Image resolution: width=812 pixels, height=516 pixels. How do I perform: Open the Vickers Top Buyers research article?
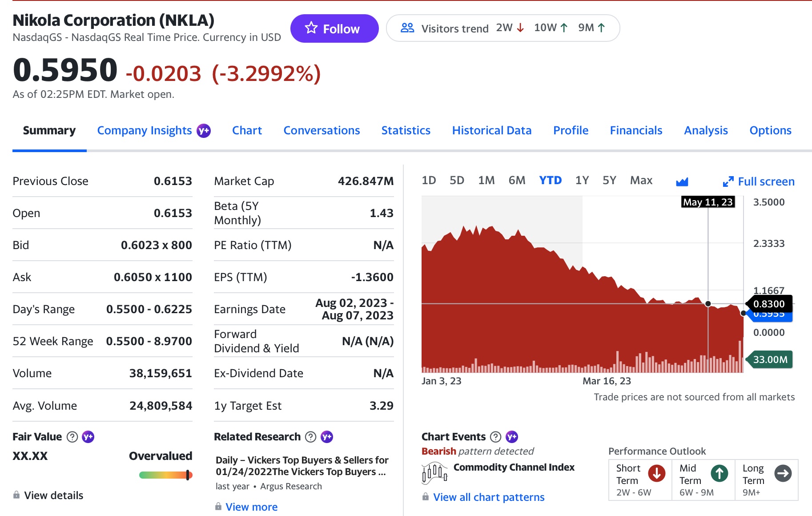pos(301,466)
